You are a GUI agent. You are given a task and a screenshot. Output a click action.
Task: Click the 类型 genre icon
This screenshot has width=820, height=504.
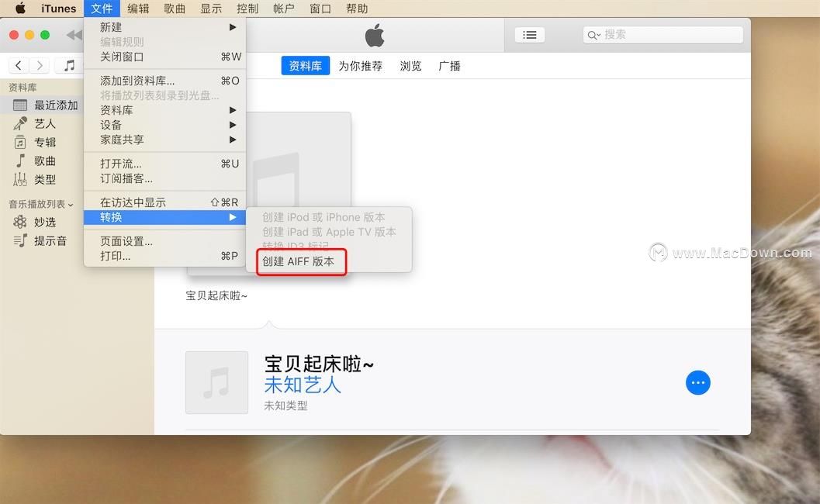click(x=20, y=179)
